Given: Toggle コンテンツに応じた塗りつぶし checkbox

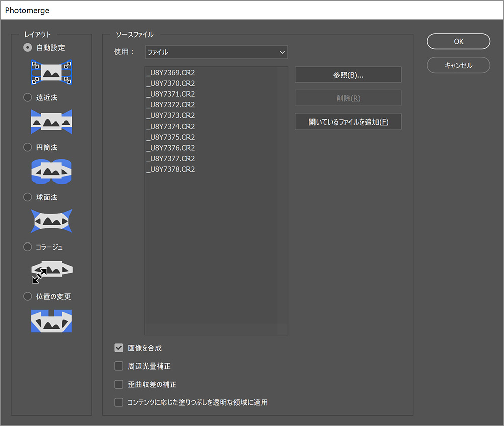Looking at the screenshot, I should [x=119, y=402].
